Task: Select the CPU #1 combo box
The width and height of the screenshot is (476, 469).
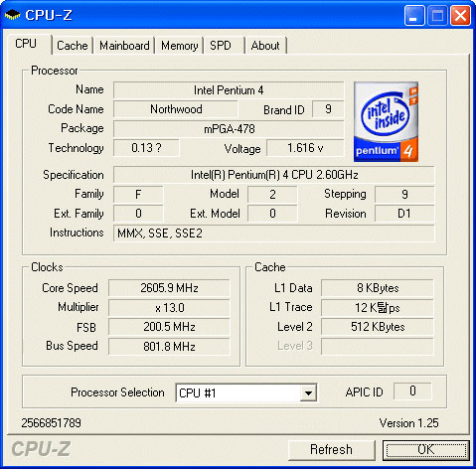Action: 246,393
